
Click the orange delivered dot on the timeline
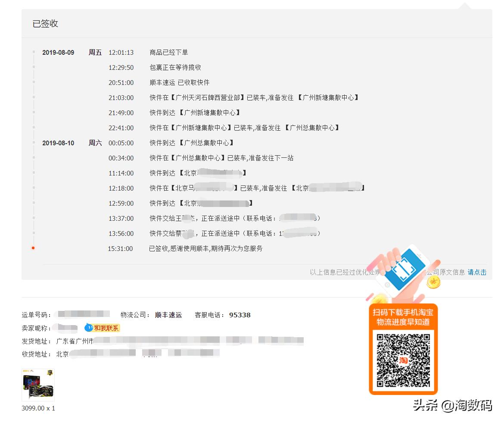point(34,248)
